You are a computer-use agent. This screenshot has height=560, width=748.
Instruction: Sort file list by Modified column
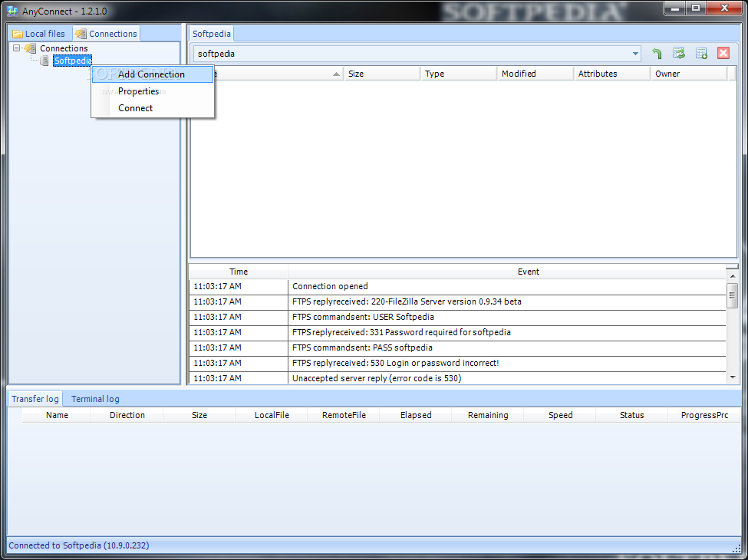coord(535,74)
